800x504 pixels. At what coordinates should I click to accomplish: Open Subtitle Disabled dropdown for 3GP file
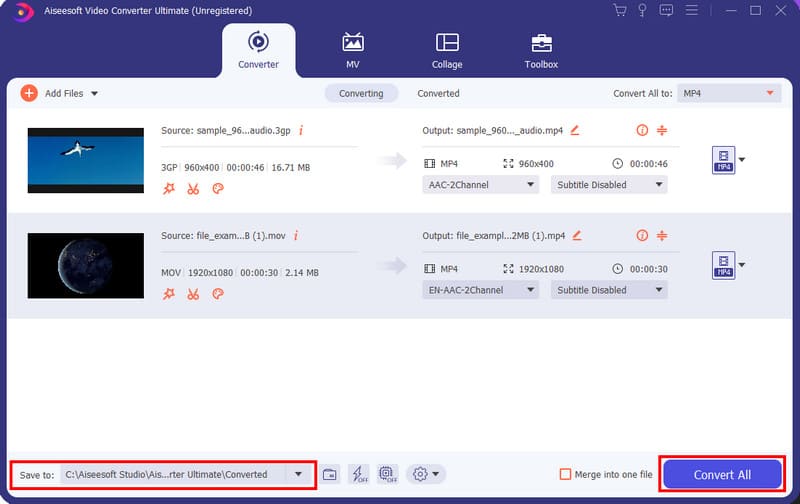(x=609, y=185)
